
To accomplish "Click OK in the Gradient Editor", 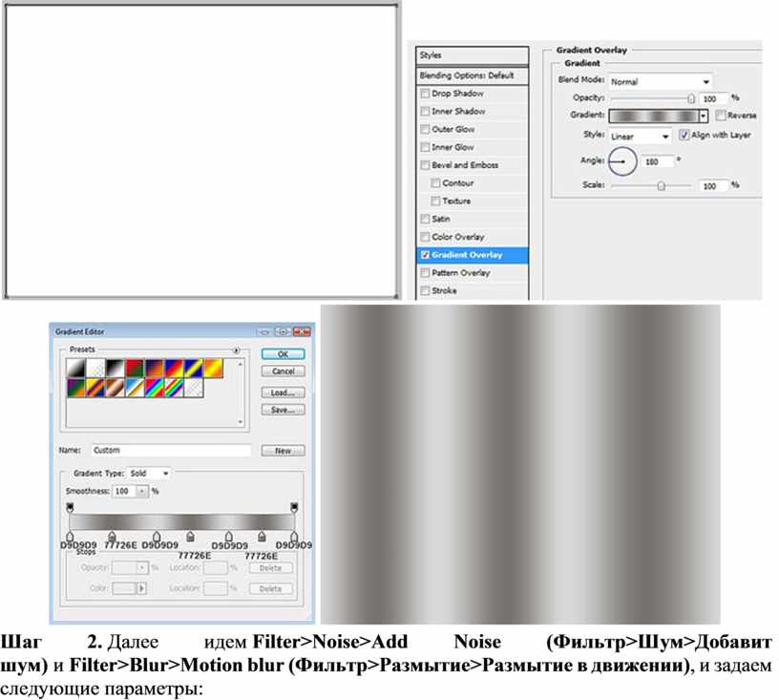I will pos(283,354).
